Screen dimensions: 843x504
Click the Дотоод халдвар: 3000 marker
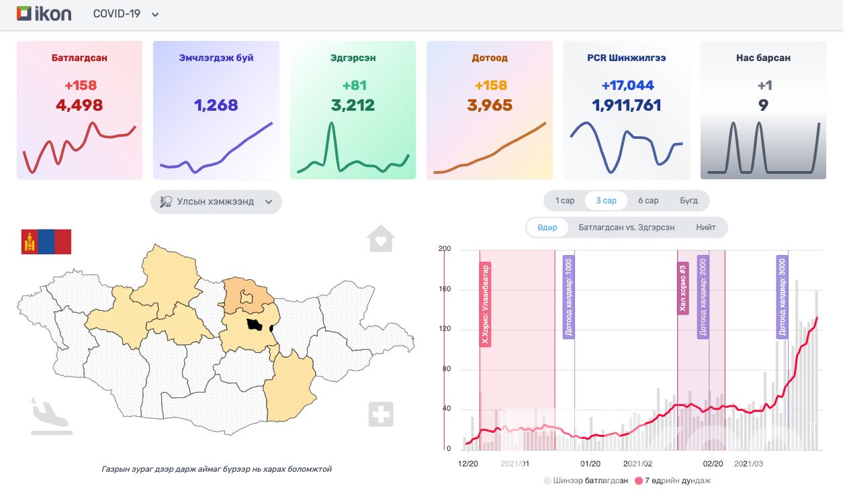(781, 296)
